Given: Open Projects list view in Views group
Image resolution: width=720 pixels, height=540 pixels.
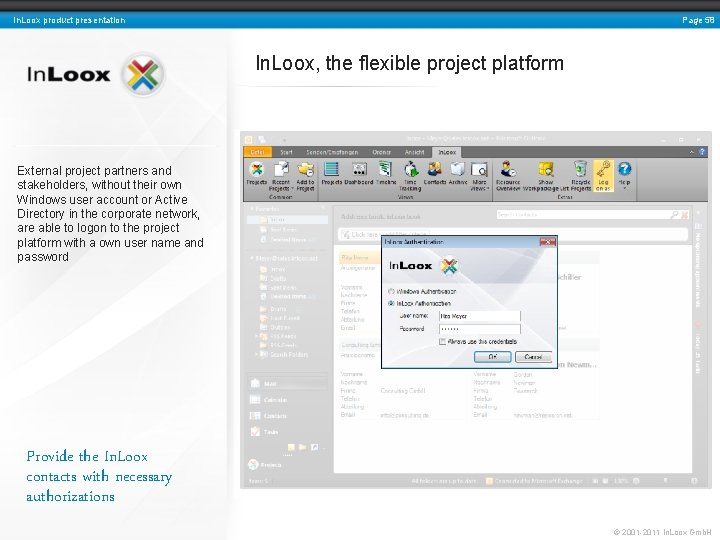Looking at the screenshot, I should coord(331,173).
